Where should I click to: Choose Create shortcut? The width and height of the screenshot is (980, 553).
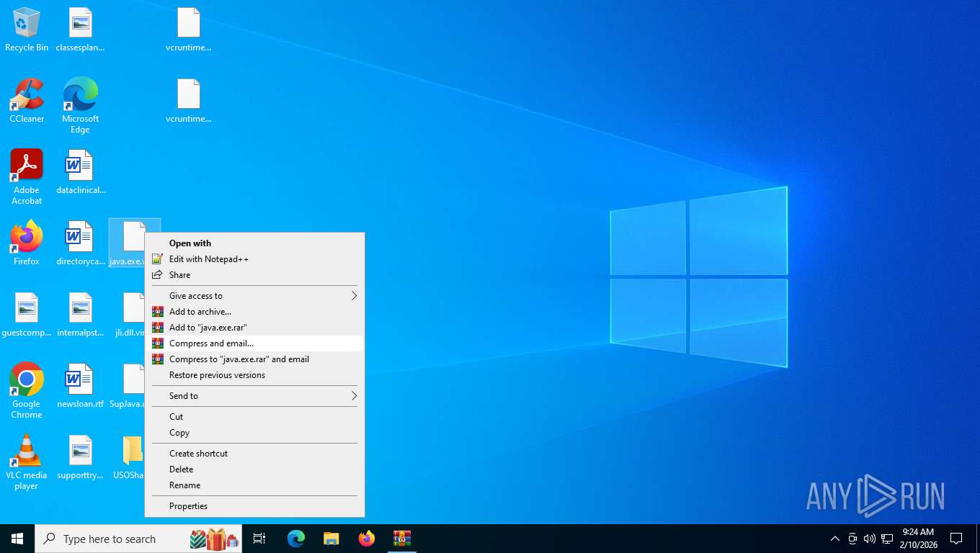[255, 454]
